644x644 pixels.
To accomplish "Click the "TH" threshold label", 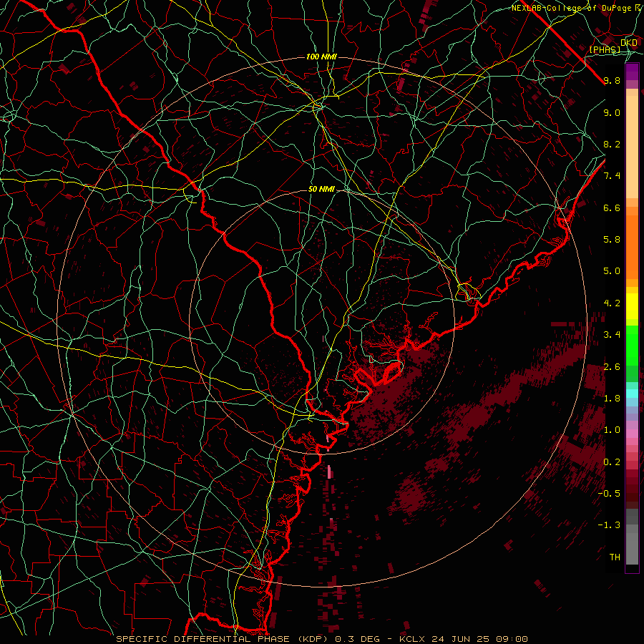I will (615, 557).
